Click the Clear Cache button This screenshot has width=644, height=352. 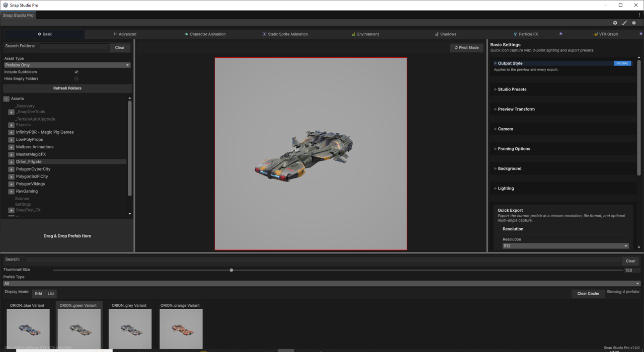point(588,294)
